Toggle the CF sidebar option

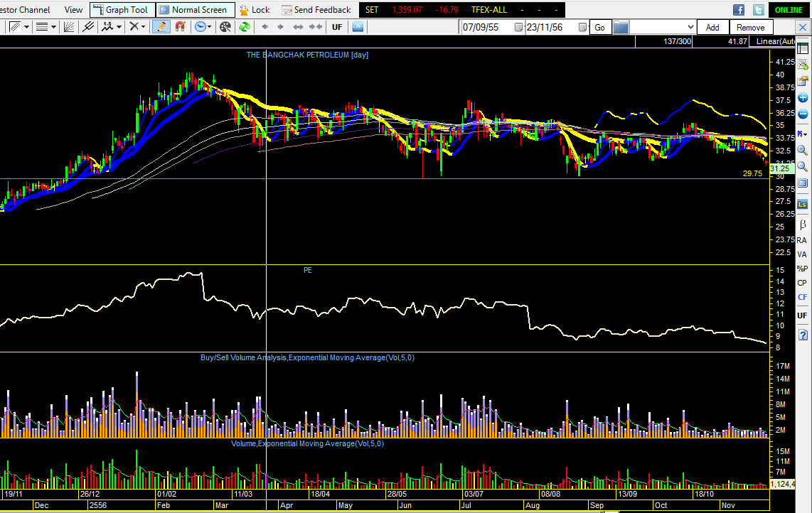[802, 297]
